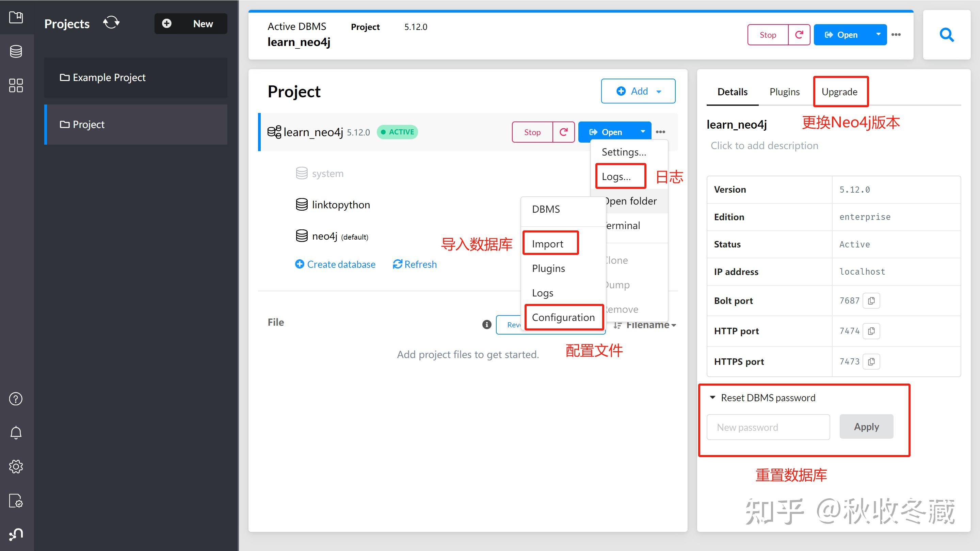Screen dimensions: 980x551
Task: Click the New password input field
Action: pos(768,427)
